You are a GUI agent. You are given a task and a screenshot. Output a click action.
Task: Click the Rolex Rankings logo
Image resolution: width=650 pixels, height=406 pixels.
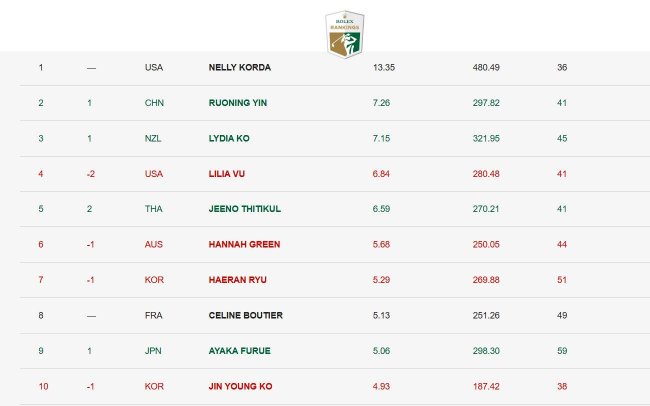345,31
